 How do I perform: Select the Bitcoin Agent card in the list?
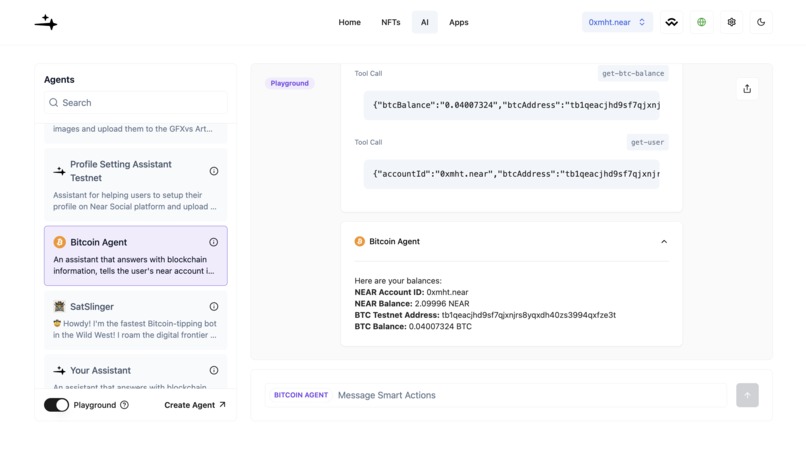point(136,256)
